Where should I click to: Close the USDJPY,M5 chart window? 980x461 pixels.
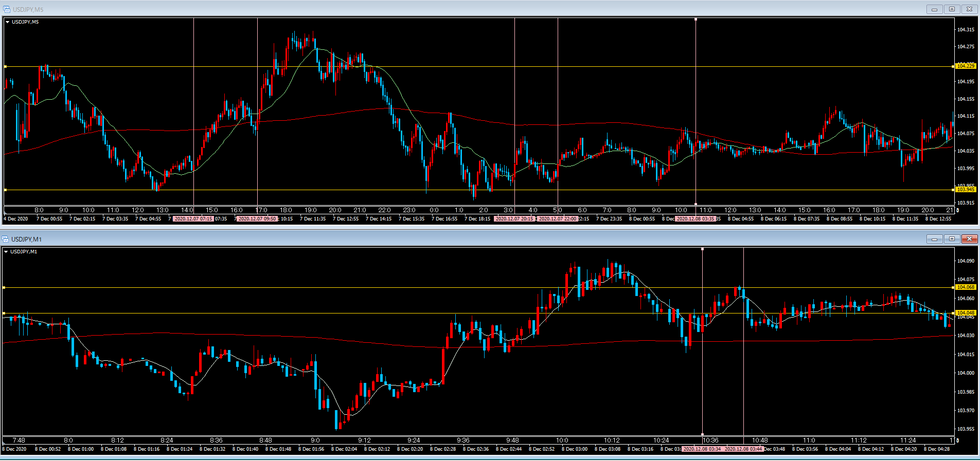point(969,9)
